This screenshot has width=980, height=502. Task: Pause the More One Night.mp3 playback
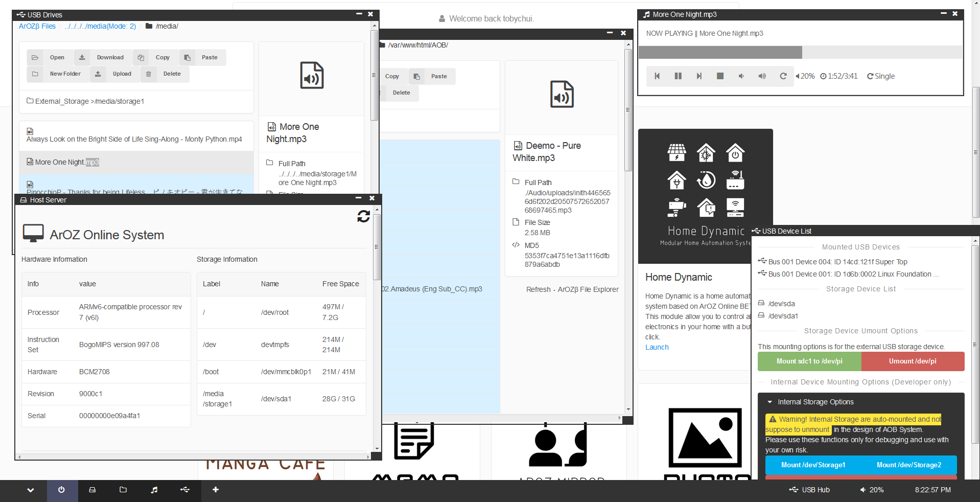pyautogui.click(x=678, y=76)
